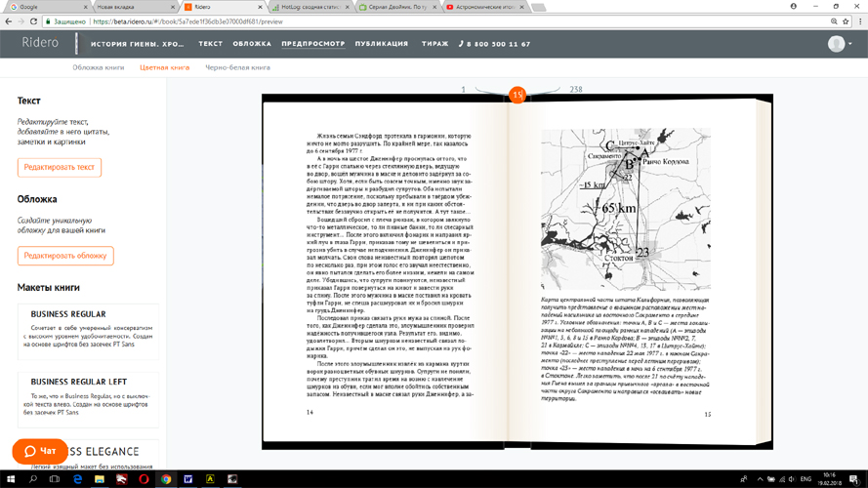The width and height of the screenshot is (868, 488).
Task: Open the Обложка menu item
Action: pyautogui.click(x=252, y=44)
